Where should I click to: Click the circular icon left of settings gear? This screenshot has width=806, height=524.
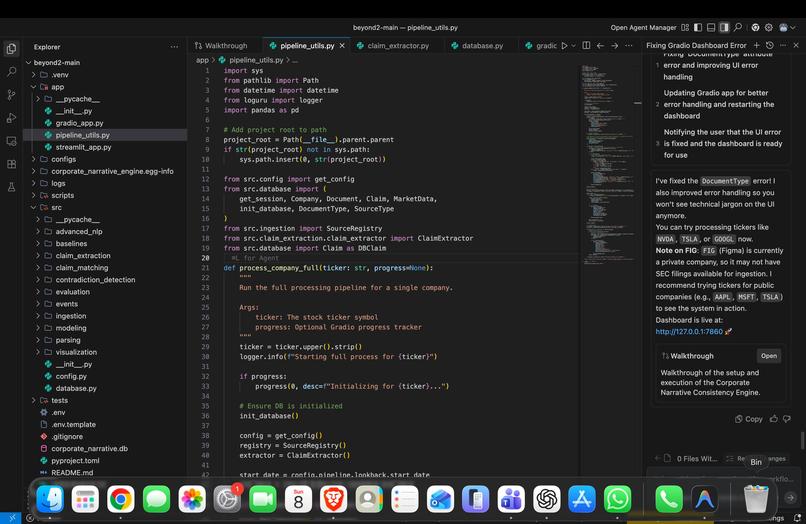click(755, 28)
